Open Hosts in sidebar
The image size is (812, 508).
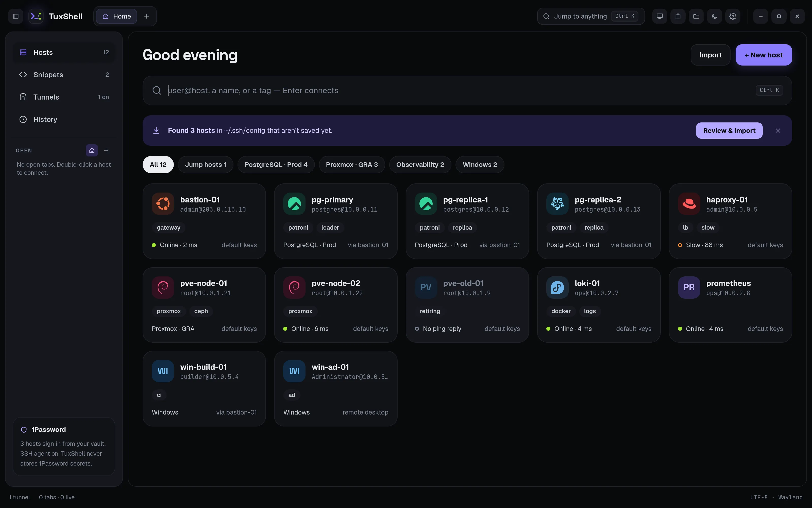64,52
